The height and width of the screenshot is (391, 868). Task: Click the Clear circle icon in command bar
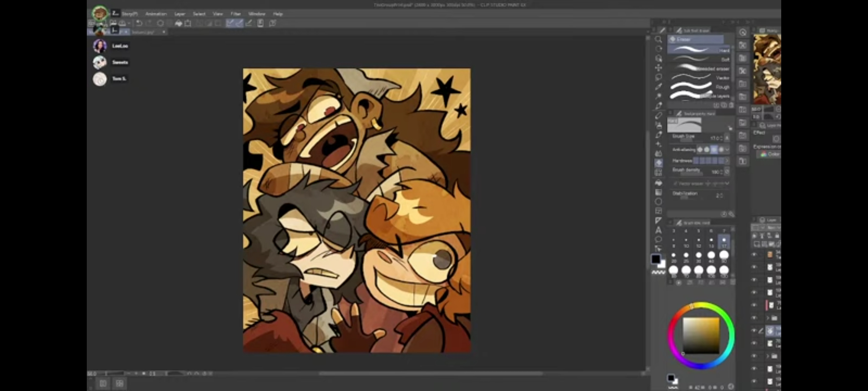tap(160, 23)
